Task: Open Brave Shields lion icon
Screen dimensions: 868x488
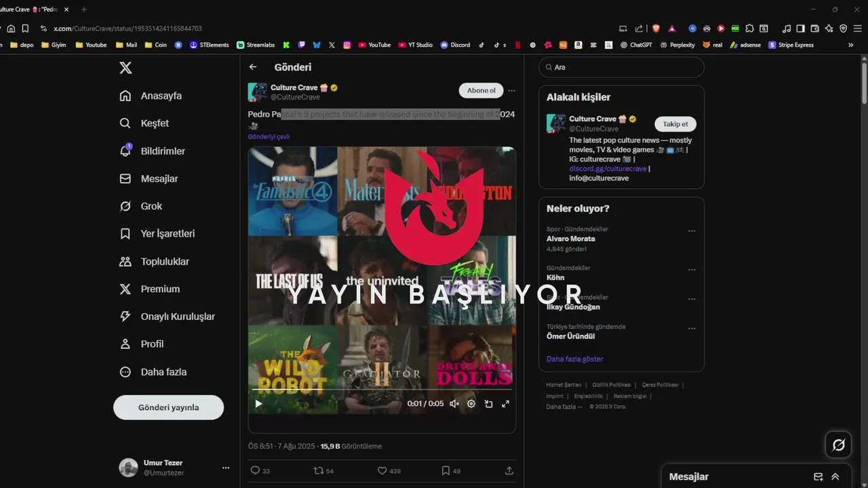Action: click(656, 28)
